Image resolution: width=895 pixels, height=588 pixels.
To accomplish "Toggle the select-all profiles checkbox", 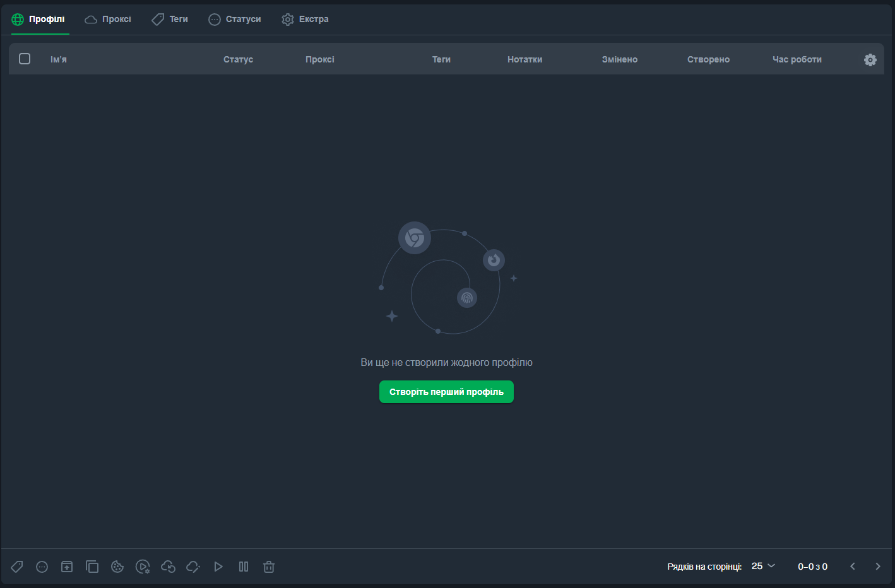I will (25, 59).
